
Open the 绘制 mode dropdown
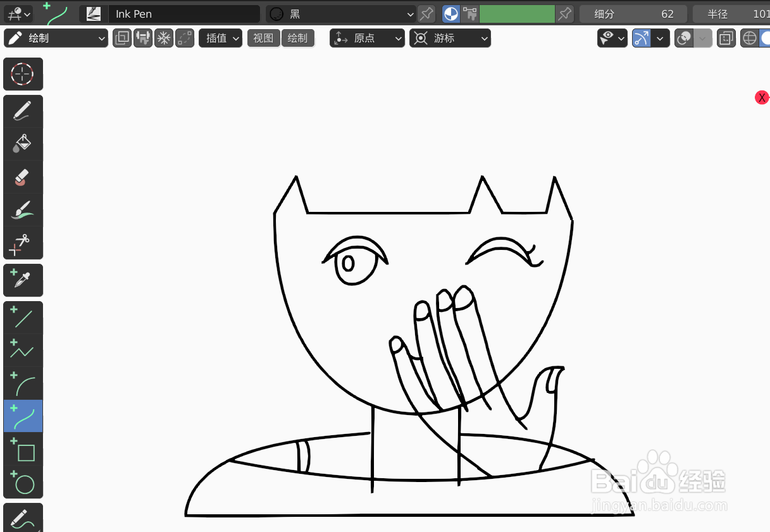click(x=56, y=38)
